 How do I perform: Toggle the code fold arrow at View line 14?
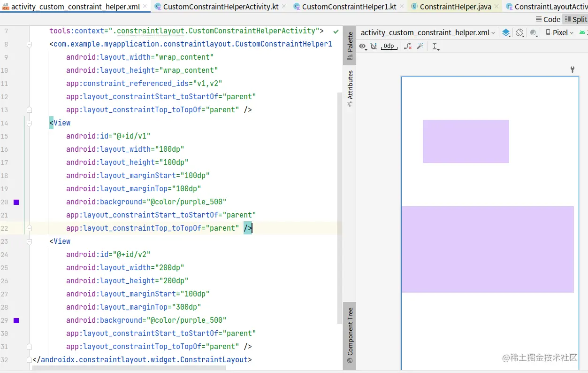(x=29, y=123)
